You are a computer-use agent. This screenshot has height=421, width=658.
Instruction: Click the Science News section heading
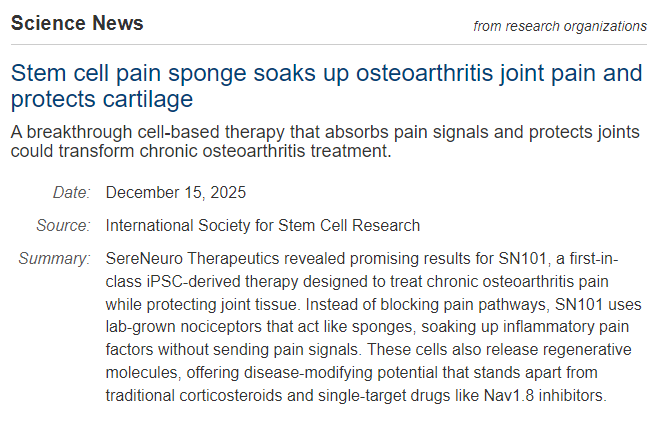(77, 23)
